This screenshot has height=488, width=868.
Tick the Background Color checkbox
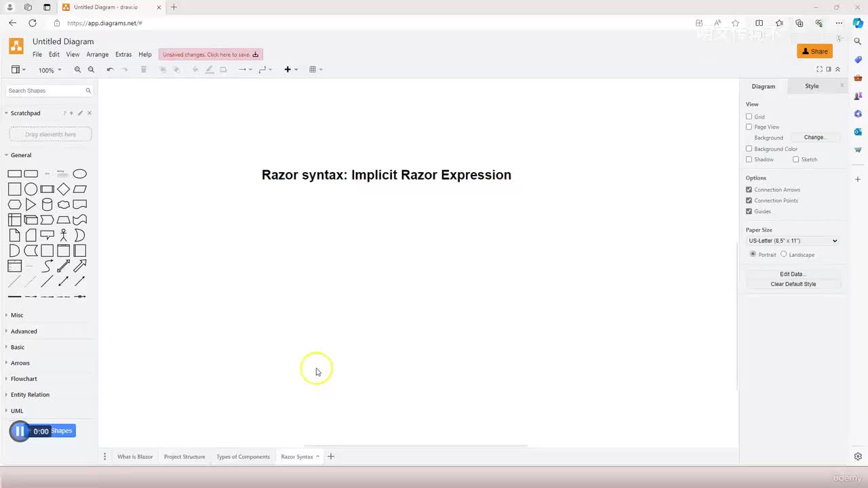point(749,148)
